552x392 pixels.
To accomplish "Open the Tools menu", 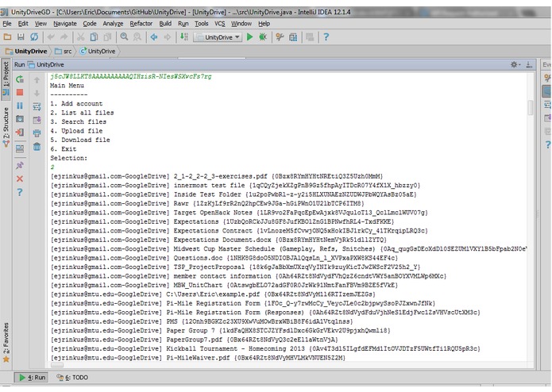I will pos(202,24).
